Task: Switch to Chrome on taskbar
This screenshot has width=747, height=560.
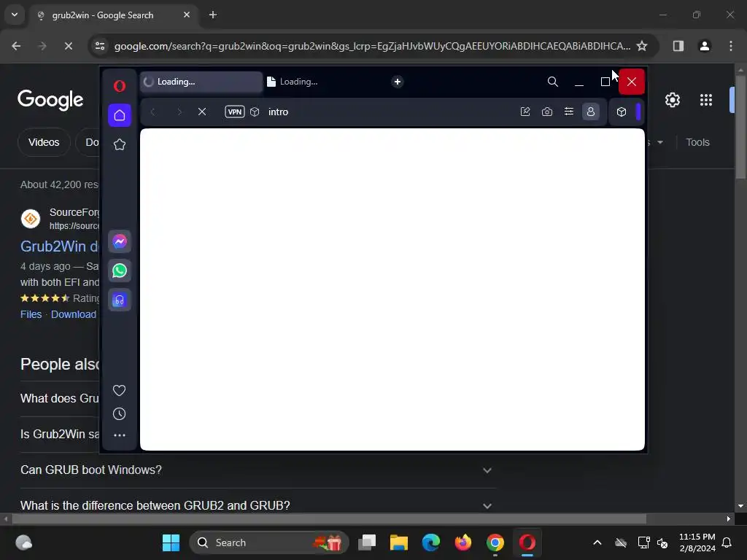Action: 495,542
